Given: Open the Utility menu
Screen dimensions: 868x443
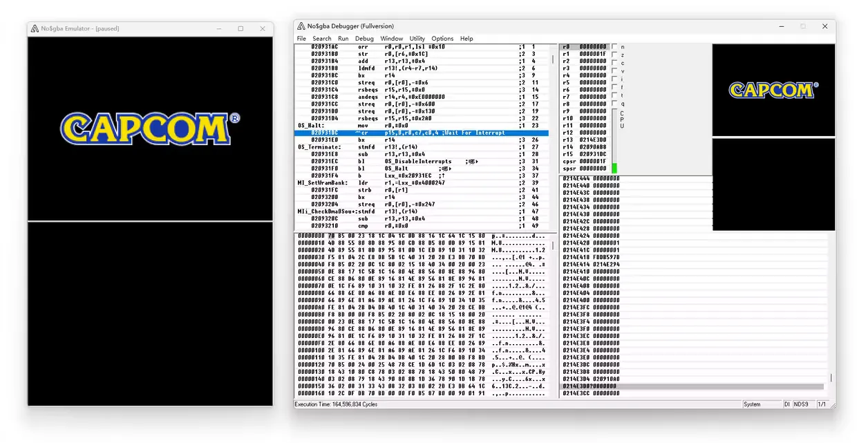Looking at the screenshot, I should point(417,39).
